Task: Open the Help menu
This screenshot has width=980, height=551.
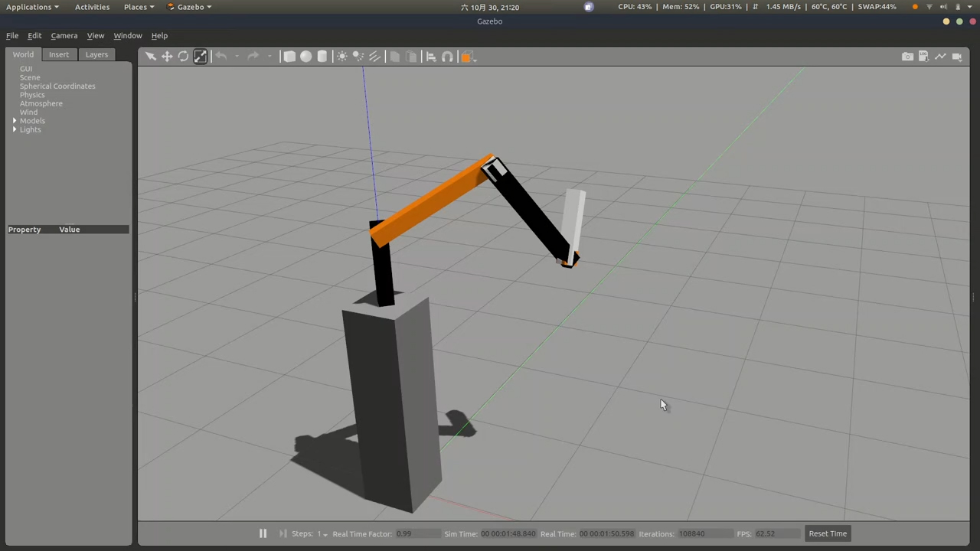Action: pyautogui.click(x=159, y=35)
